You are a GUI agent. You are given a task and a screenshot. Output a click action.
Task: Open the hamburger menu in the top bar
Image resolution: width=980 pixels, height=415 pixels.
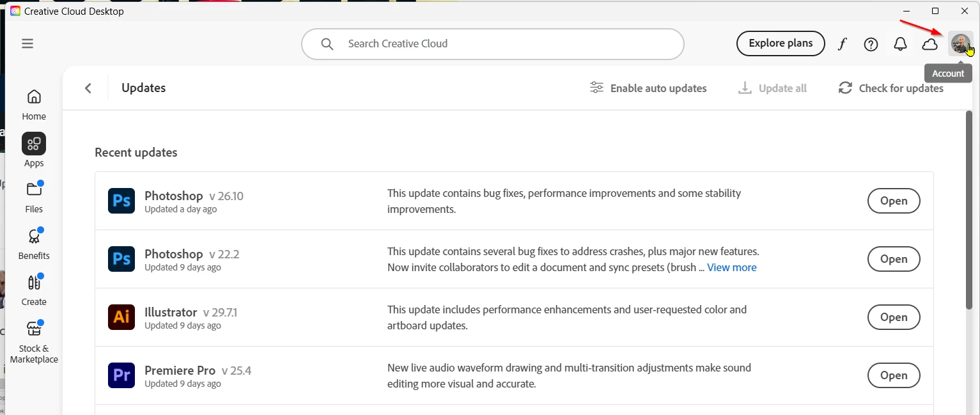[x=27, y=43]
